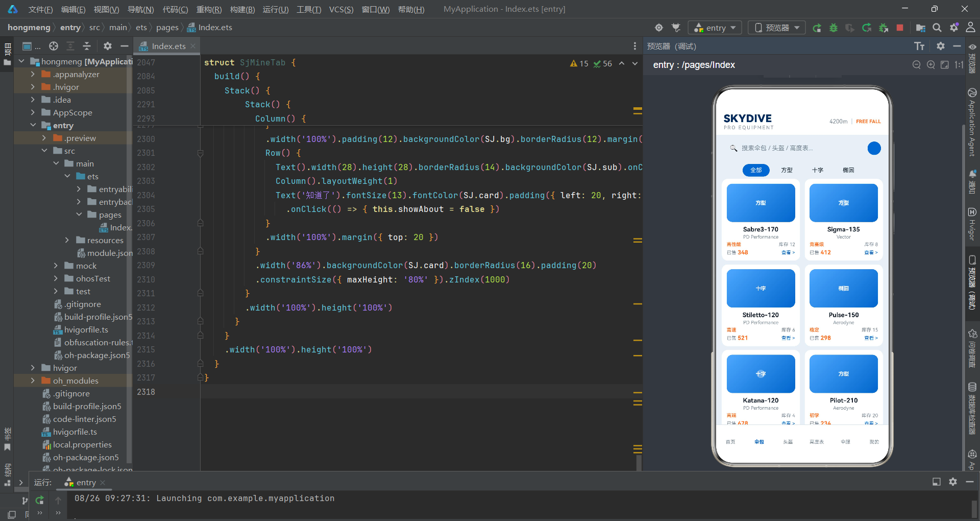Click the 首页 tab in preview bottom bar
Image resolution: width=980 pixels, height=521 pixels.
pyautogui.click(x=730, y=442)
